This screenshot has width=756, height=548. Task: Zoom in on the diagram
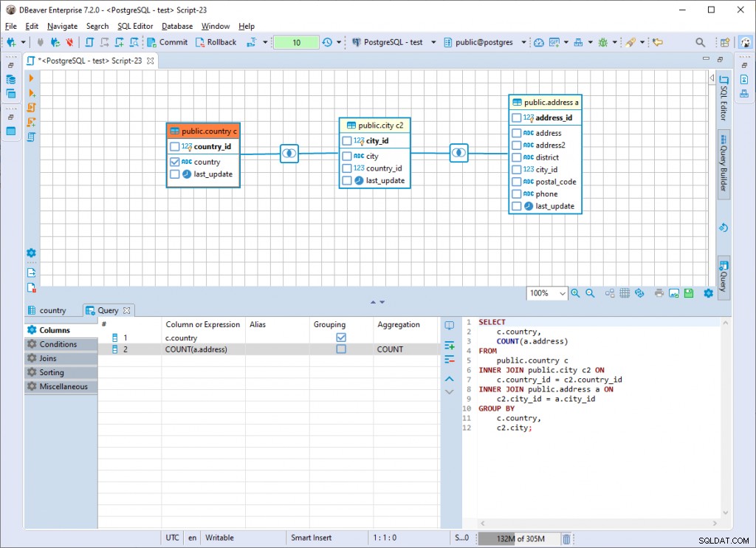(575, 292)
